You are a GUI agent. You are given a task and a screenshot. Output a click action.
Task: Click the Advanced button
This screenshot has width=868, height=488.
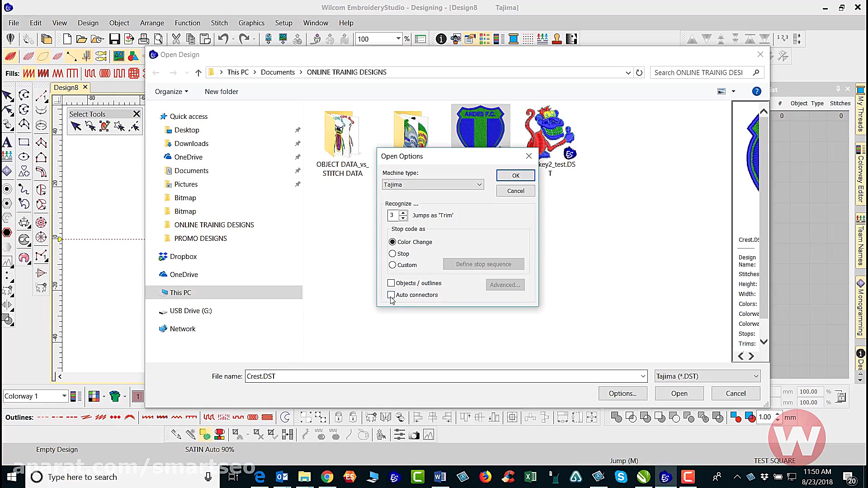(505, 285)
